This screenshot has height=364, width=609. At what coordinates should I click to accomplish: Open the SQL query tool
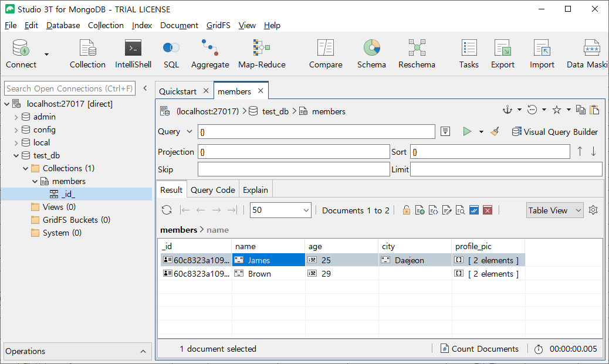[171, 53]
